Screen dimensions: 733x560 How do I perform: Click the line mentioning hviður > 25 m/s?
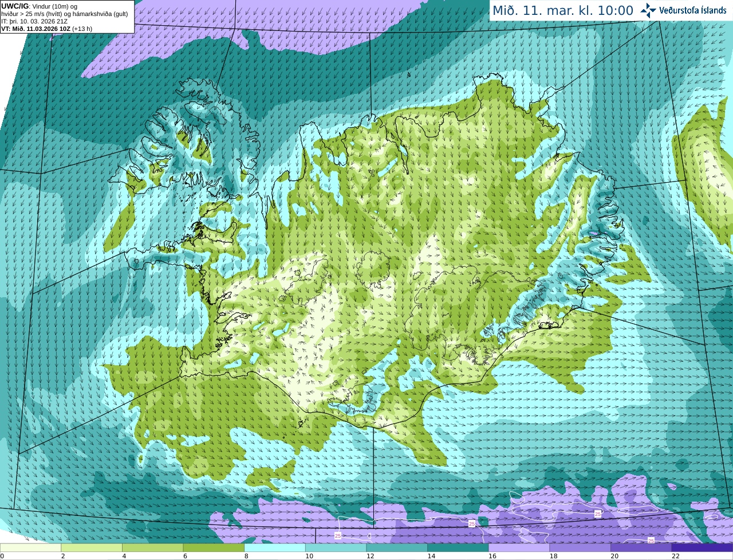[65, 14]
